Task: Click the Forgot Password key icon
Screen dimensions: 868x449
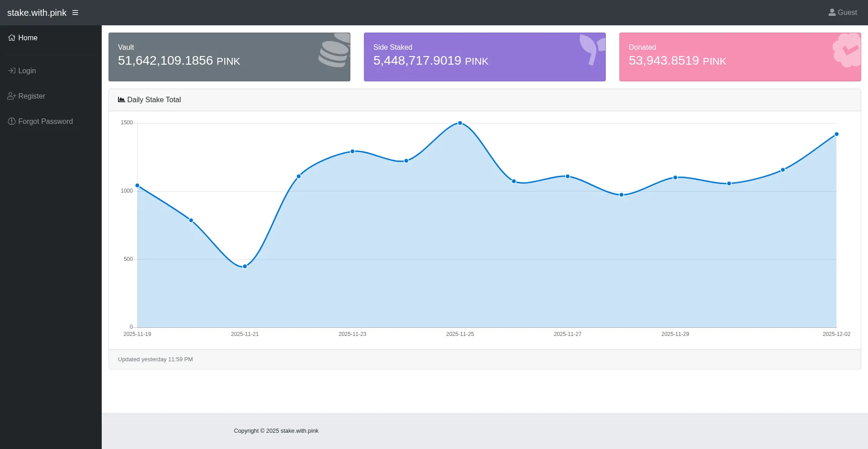Action: (x=12, y=122)
